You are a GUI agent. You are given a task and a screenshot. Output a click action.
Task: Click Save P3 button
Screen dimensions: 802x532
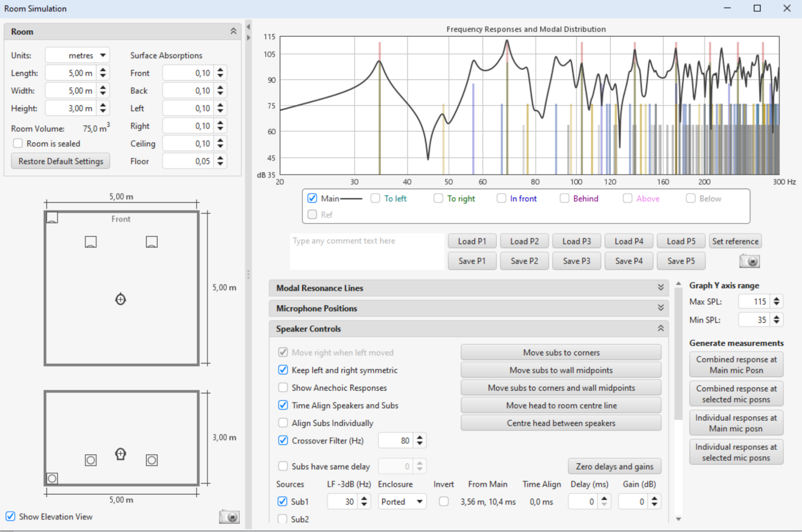tap(576, 261)
